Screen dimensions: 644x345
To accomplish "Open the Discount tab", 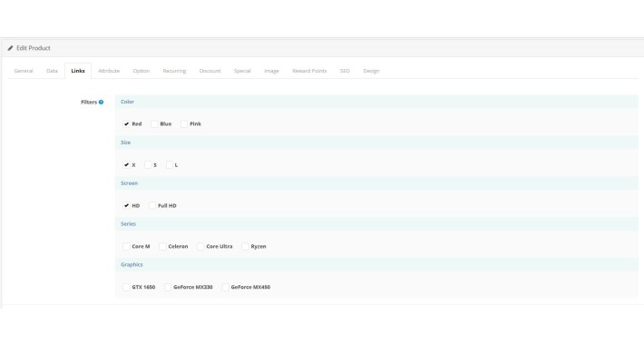I will [x=210, y=71].
